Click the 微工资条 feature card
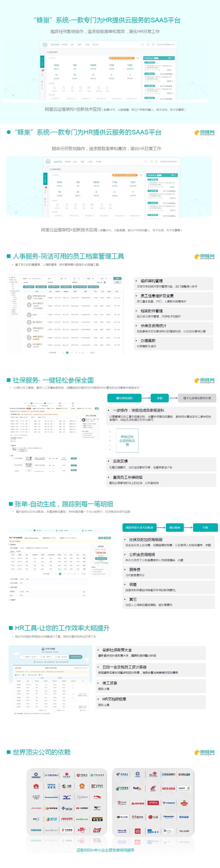220x868 pixels. tap(151, 686)
